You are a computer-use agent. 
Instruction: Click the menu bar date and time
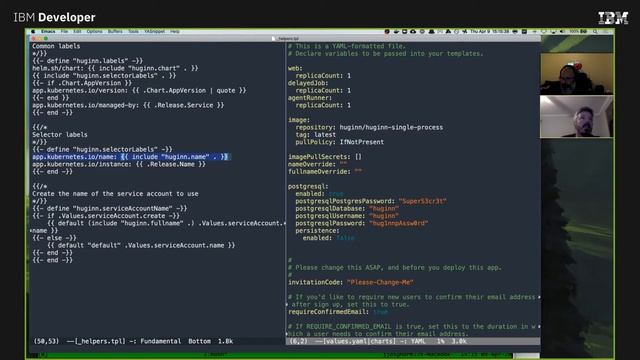click(490, 31)
